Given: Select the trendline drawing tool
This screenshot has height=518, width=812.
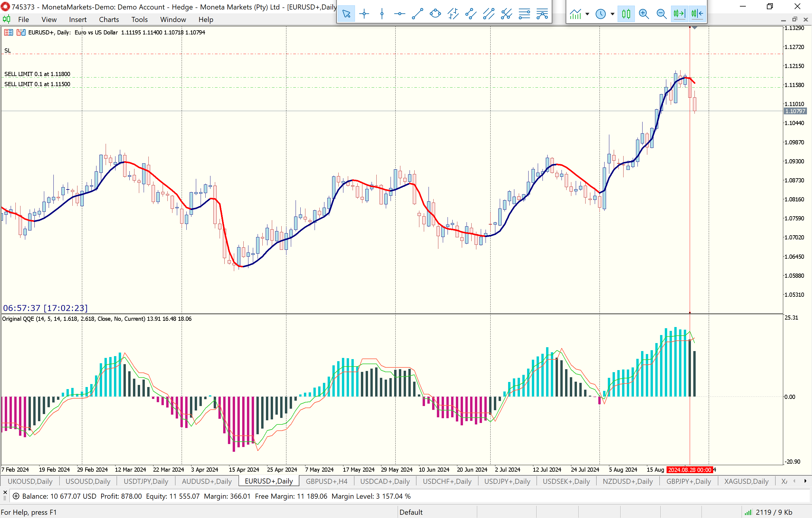Looking at the screenshot, I should (x=418, y=14).
